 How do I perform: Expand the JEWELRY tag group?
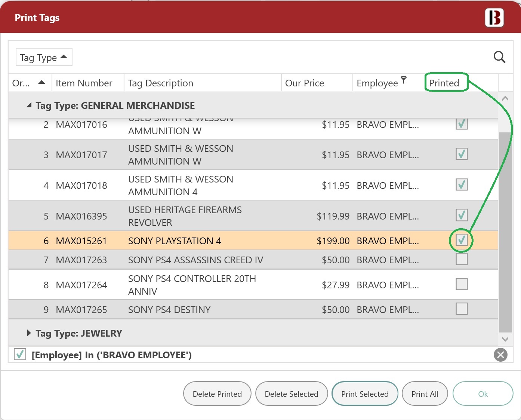[x=29, y=333]
